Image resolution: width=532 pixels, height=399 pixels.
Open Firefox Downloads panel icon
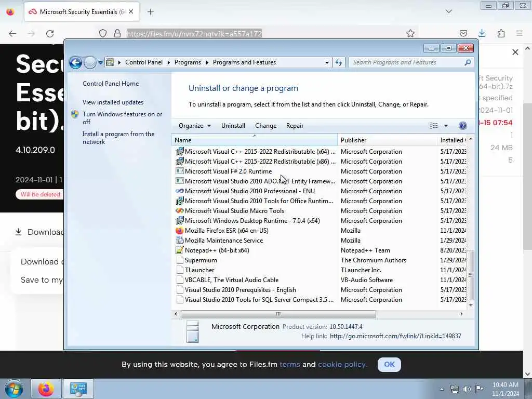click(482, 33)
